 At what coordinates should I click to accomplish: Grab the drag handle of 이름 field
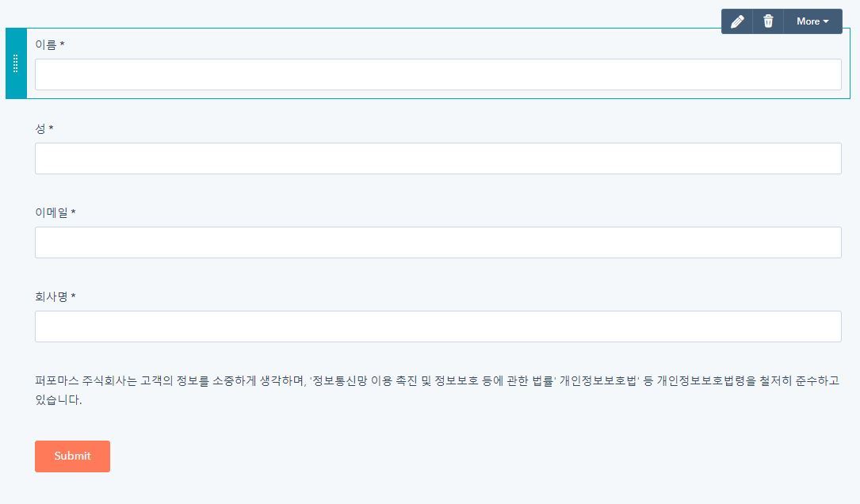pos(16,63)
